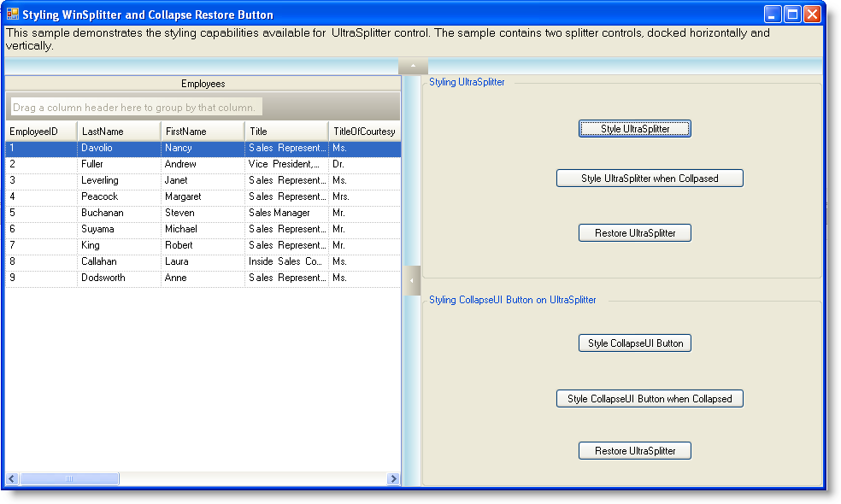Click the left scroll arrow of the grid scrollbar
The width and height of the screenshot is (841, 504).
(x=12, y=478)
